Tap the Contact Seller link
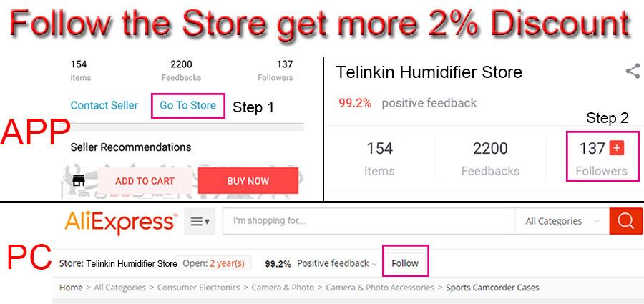The height and width of the screenshot is (304, 644). [x=104, y=106]
